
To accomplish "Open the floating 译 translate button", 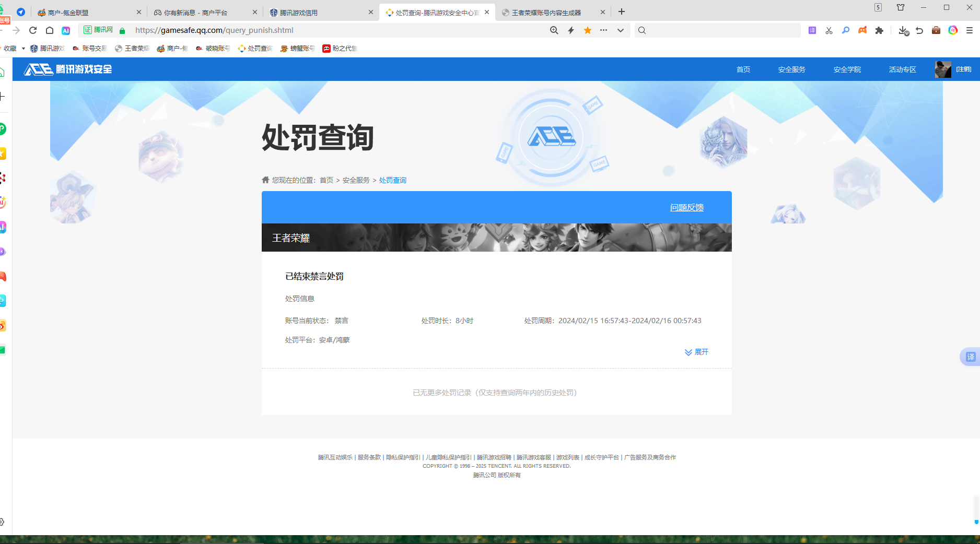I will 970,357.
